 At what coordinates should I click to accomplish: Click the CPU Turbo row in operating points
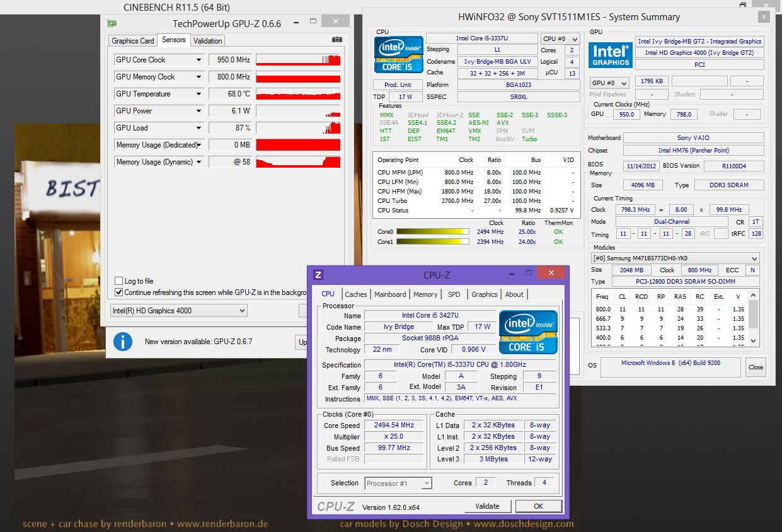[x=476, y=201]
